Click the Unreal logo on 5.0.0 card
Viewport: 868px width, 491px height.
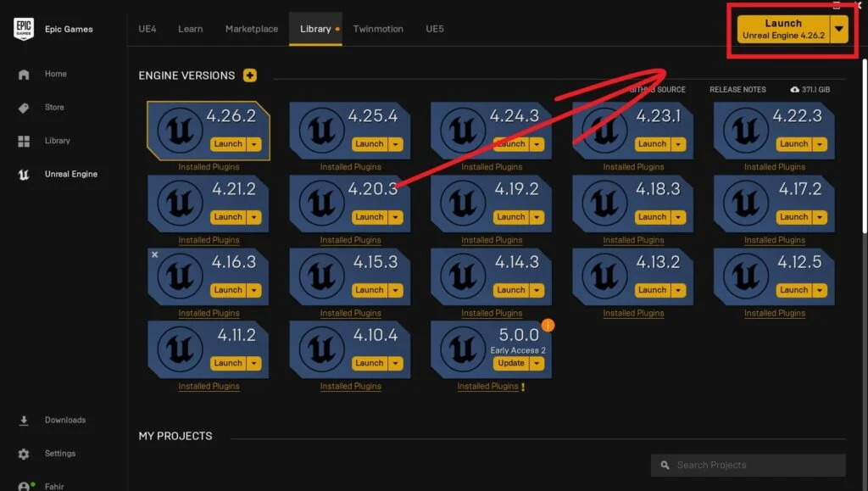pyautogui.click(x=463, y=349)
